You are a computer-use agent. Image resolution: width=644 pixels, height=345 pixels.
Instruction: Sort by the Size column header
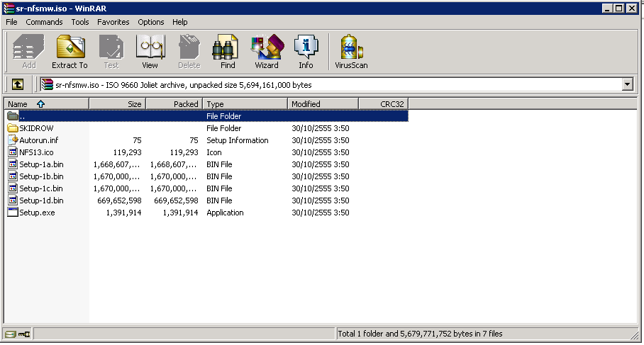(x=118, y=104)
